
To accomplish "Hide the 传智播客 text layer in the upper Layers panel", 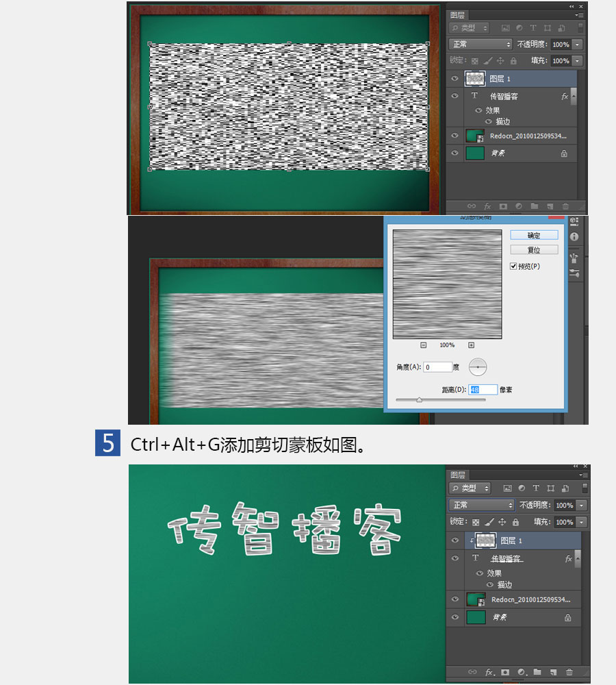I will (454, 96).
